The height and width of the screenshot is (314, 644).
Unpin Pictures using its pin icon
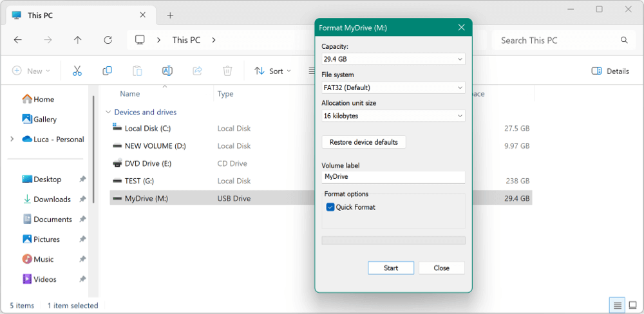point(82,239)
